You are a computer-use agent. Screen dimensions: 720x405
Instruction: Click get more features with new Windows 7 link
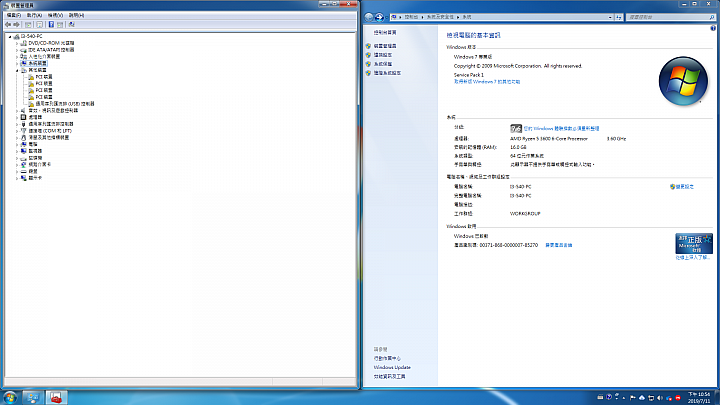[x=487, y=82]
